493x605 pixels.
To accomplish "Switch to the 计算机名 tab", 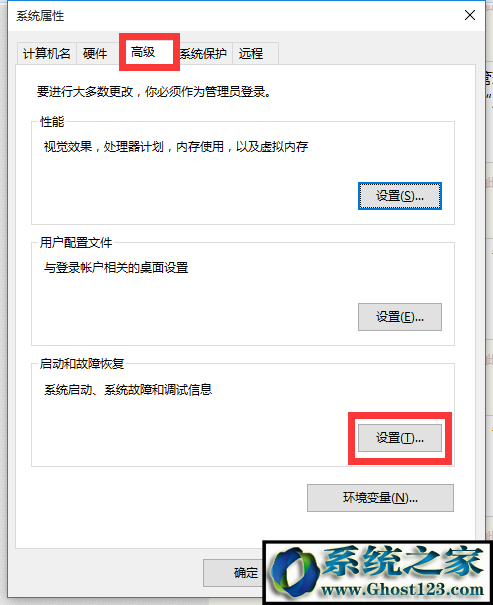I will (x=47, y=53).
